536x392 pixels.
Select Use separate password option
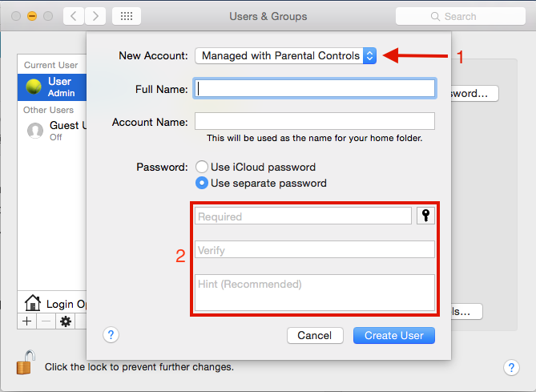pos(261,183)
